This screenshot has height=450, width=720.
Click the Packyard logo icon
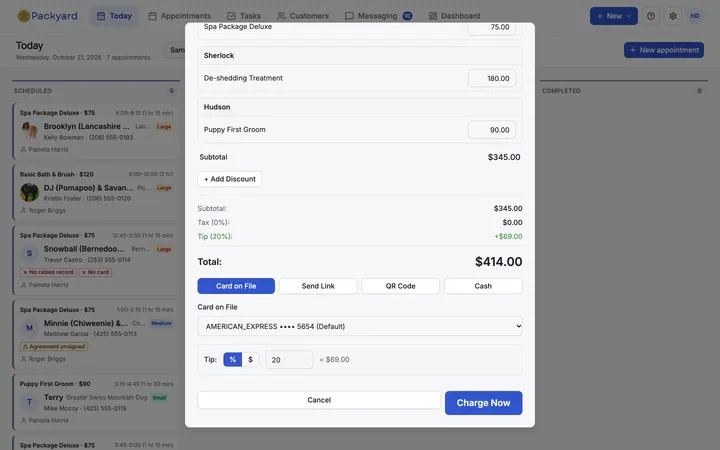(23, 16)
